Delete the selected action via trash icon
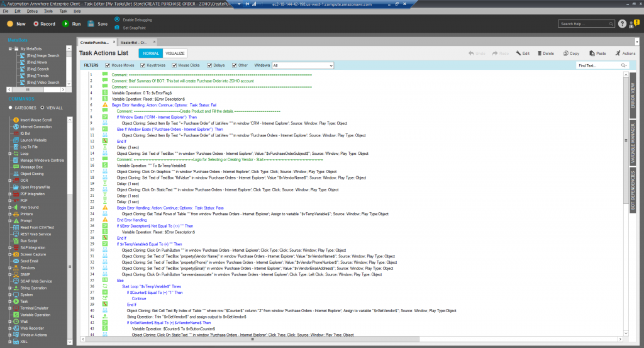The width and height of the screenshot is (644, 348). tap(545, 53)
